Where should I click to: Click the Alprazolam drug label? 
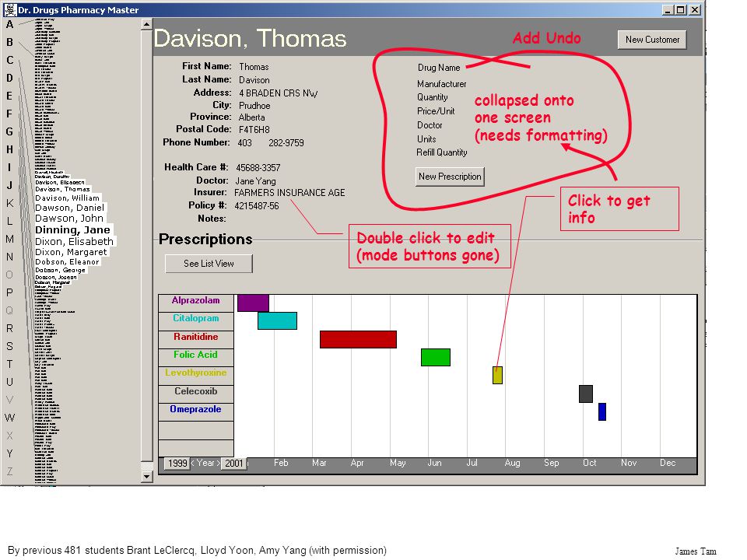tap(196, 300)
